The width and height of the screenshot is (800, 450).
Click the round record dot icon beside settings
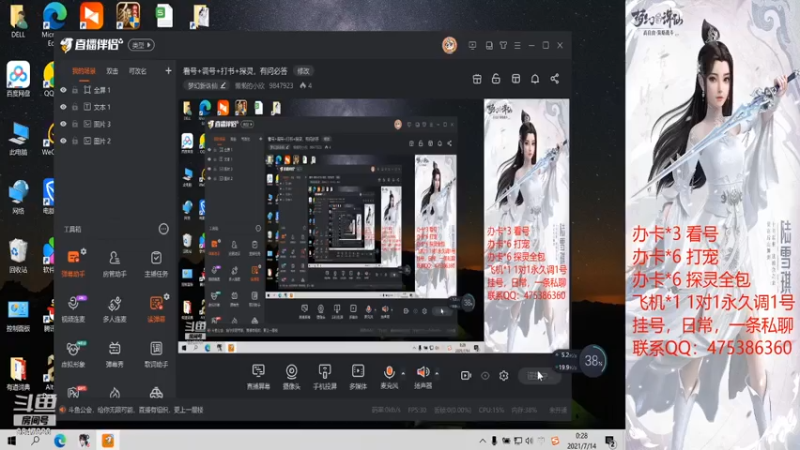pos(485,376)
